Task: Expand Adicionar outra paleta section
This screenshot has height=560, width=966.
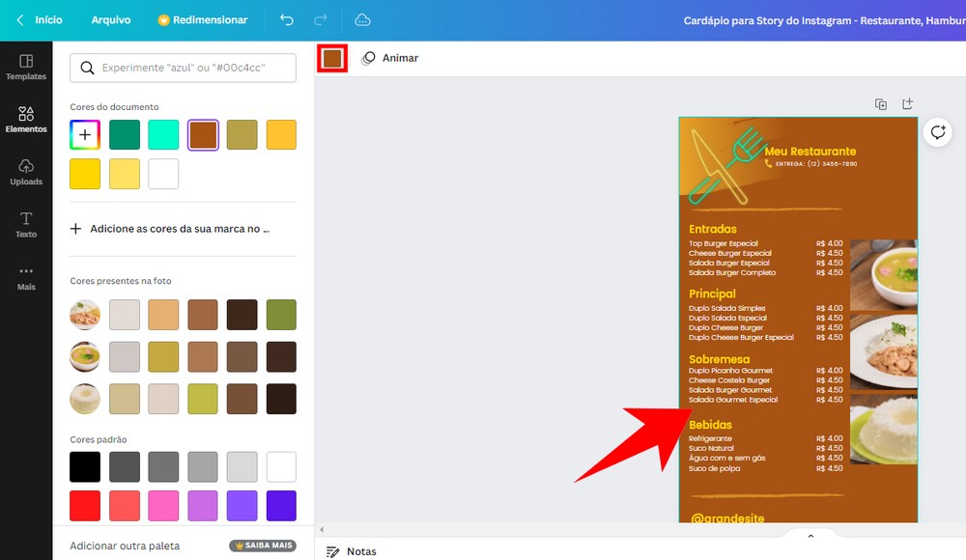Action: 126,546
